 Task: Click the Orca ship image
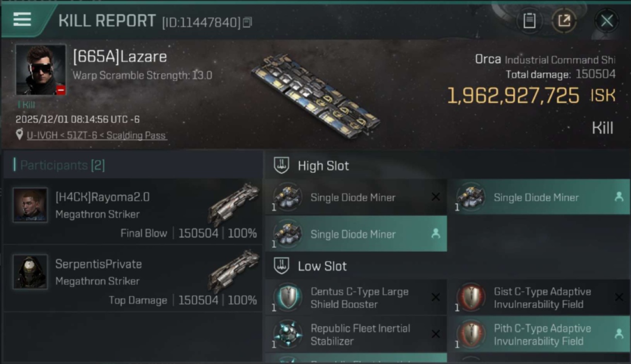[315, 96]
